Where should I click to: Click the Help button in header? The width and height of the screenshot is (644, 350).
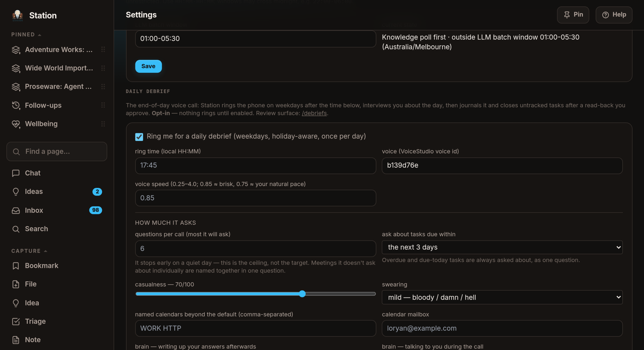614,15
